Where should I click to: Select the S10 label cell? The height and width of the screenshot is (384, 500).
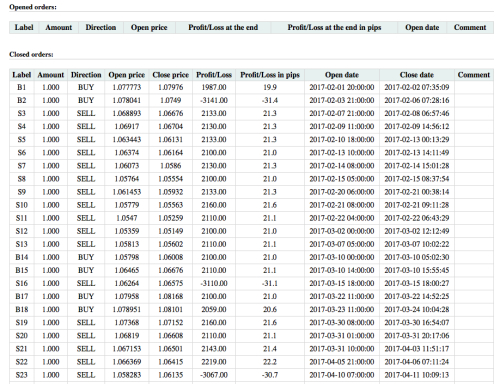point(22,205)
